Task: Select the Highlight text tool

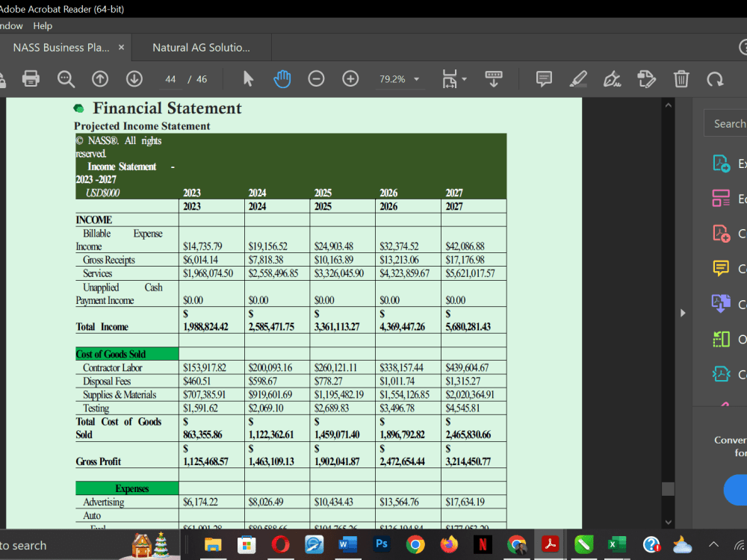Action: tap(578, 79)
